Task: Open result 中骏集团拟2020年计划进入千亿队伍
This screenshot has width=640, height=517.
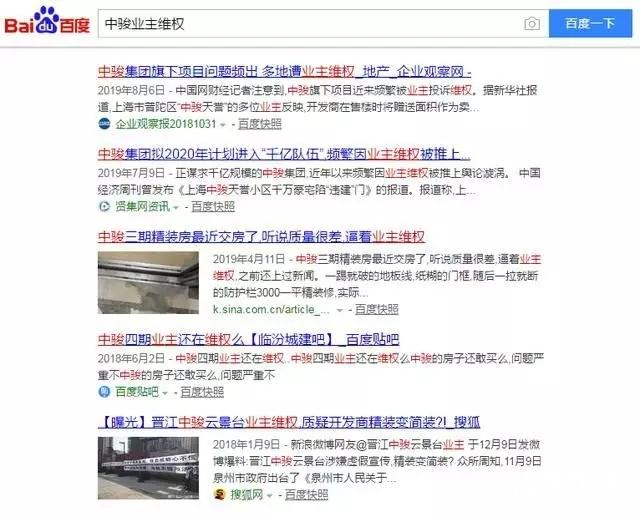Action: pos(284,154)
